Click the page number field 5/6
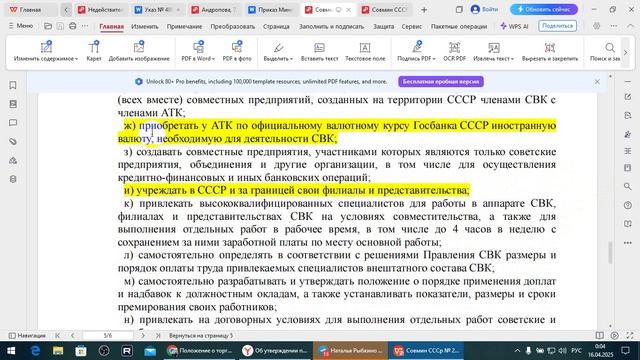The width and height of the screenshot is (640, 360). click(x=108, y=336)
